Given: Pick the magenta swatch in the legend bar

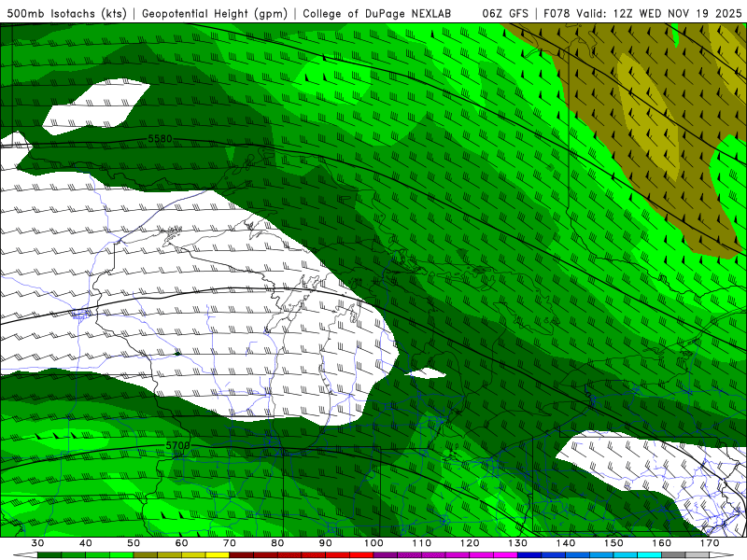Looking at the screenshot, I should pyautogui.click(x=505, y=555).
